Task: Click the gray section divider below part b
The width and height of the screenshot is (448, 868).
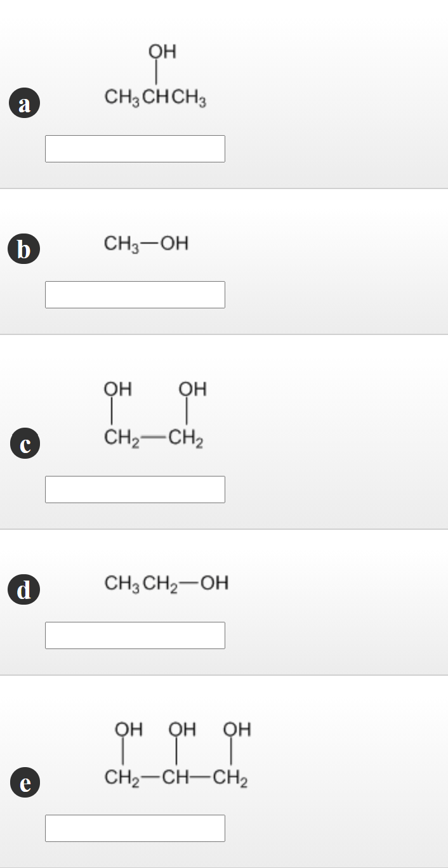Action: coord(224,332)
